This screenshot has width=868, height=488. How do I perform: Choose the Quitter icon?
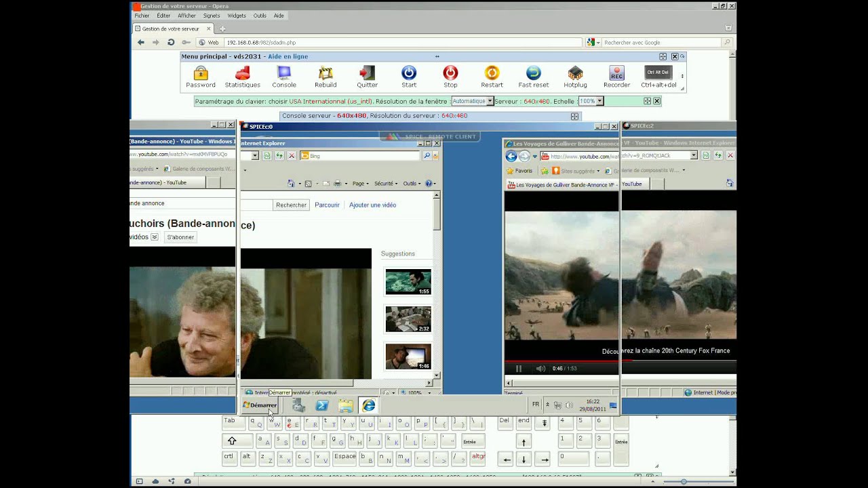367,77
